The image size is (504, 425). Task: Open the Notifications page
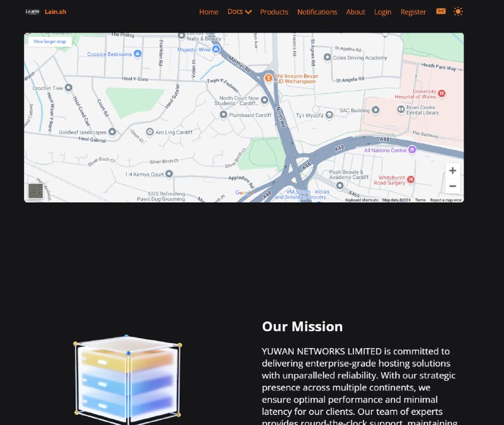coord(317,12)
